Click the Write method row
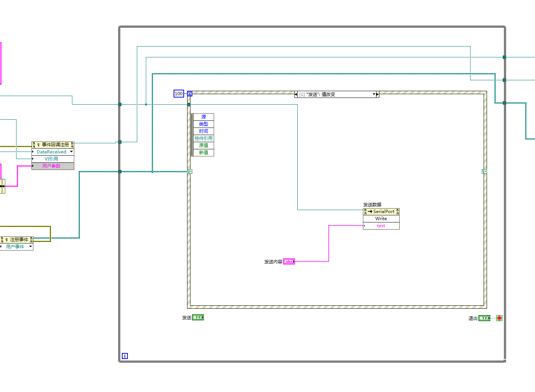This screenshot has width=535, height=392. [381, 219]
